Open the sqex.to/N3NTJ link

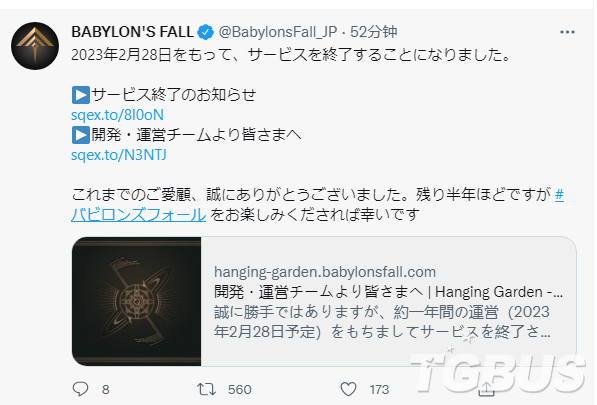coord(119,155)
